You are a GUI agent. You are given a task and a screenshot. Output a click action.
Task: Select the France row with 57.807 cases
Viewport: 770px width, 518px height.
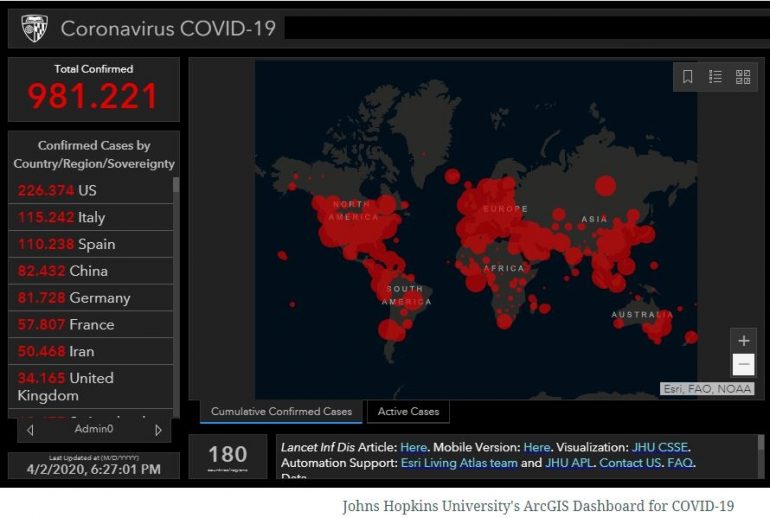click(91, 324)
